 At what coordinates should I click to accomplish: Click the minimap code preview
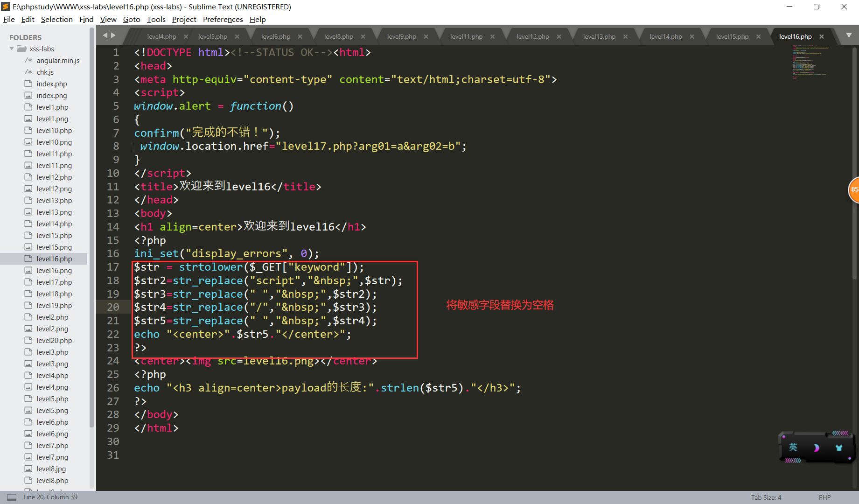pyautogui.click(x=810, y=62)
